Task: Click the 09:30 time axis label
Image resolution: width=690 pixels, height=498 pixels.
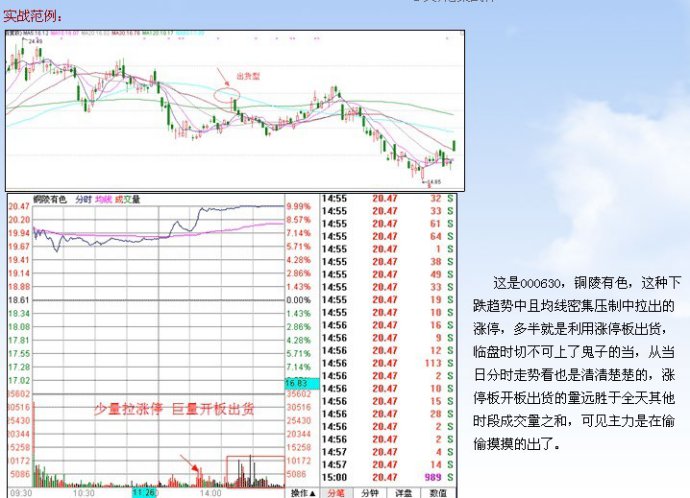Action: coord(21,493)
